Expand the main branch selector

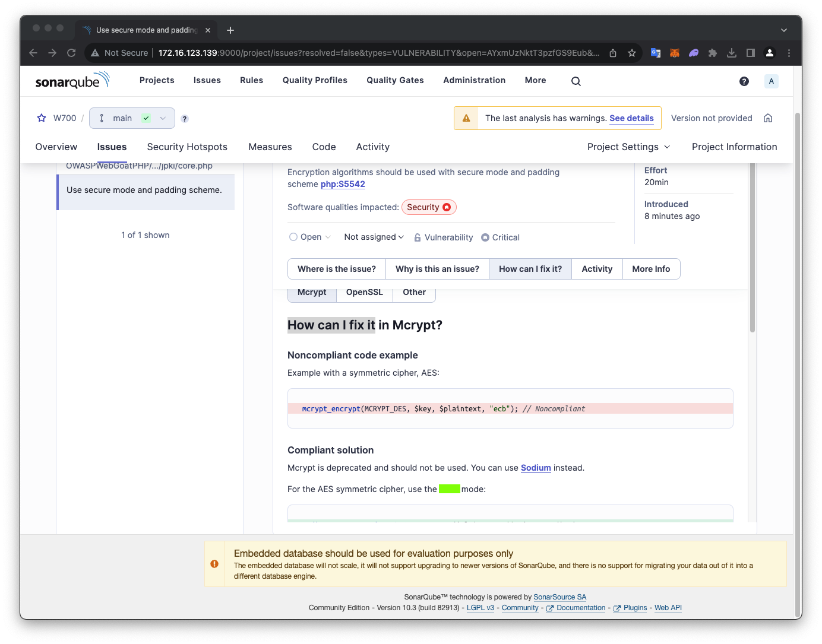132,118
